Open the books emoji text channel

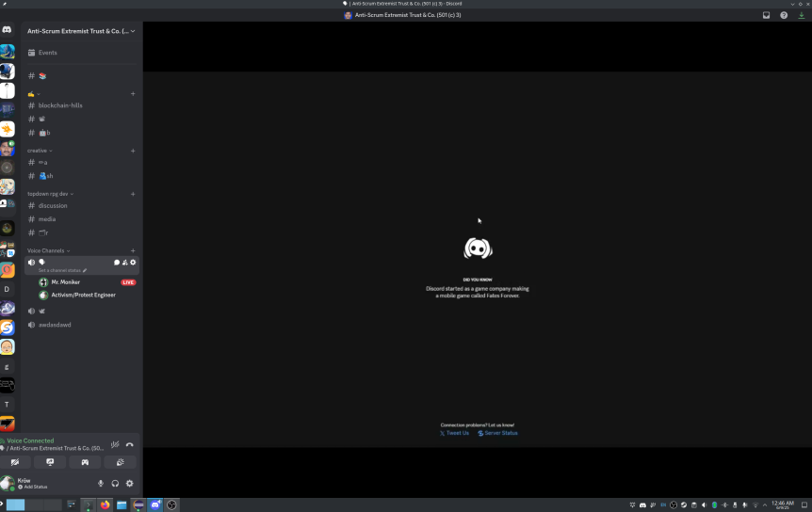82,76
